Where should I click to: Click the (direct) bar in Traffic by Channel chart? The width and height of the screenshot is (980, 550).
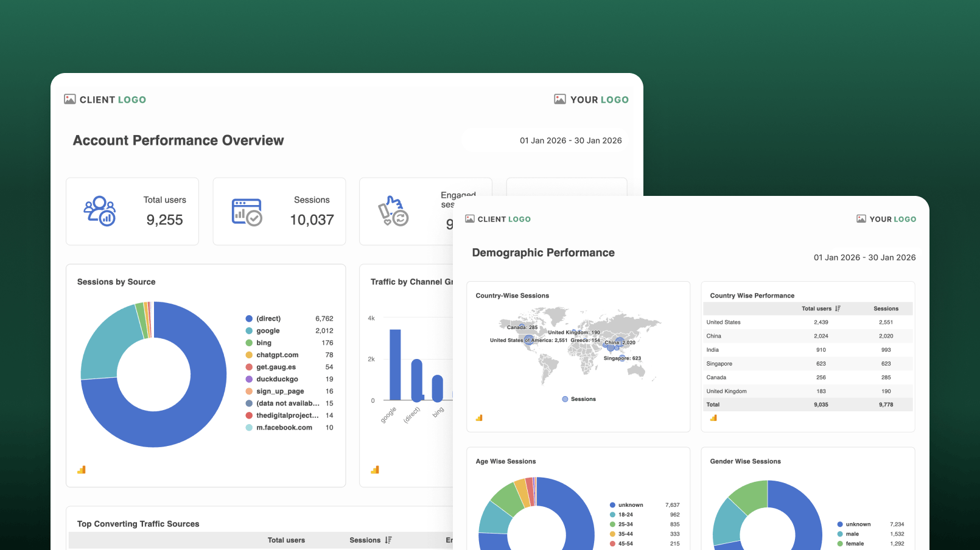pyautogui.click(x=417, y=380)
